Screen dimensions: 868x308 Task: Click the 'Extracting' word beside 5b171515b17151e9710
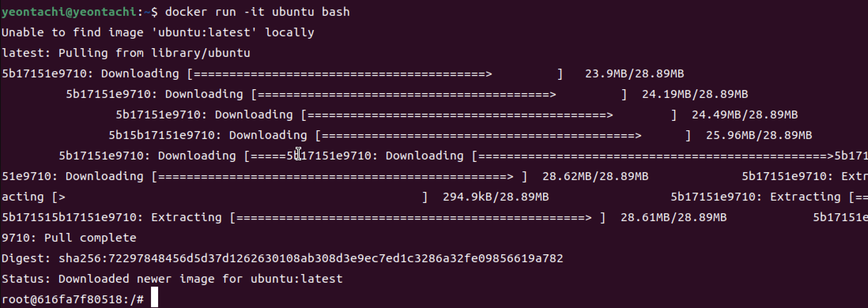click(187, 218)
